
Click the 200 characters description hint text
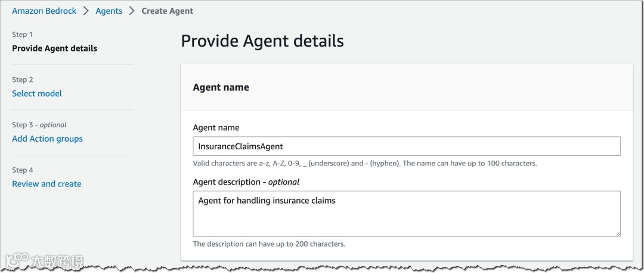[x=269, y=244]
